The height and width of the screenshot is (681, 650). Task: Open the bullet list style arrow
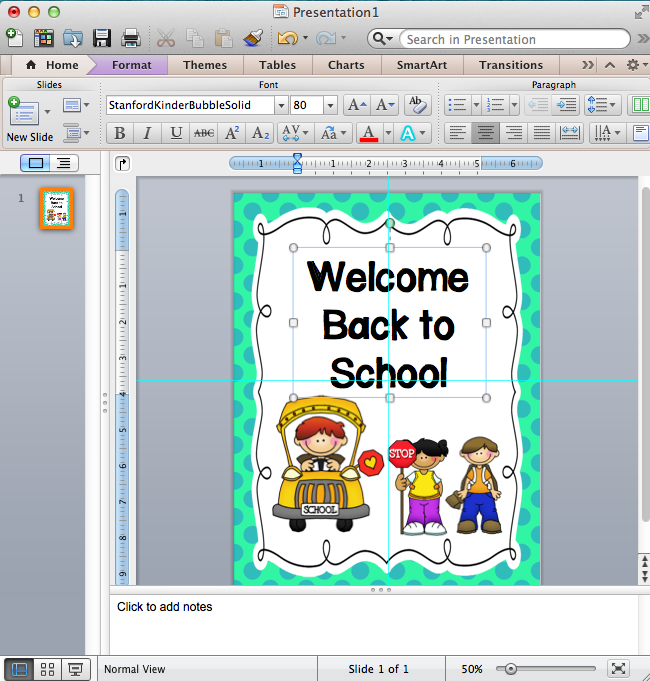476,105
